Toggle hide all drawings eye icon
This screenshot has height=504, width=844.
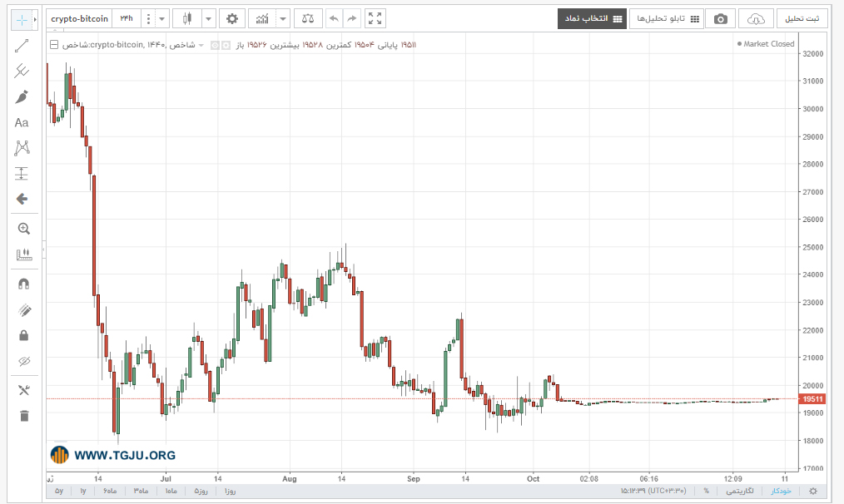pos(23,362)
